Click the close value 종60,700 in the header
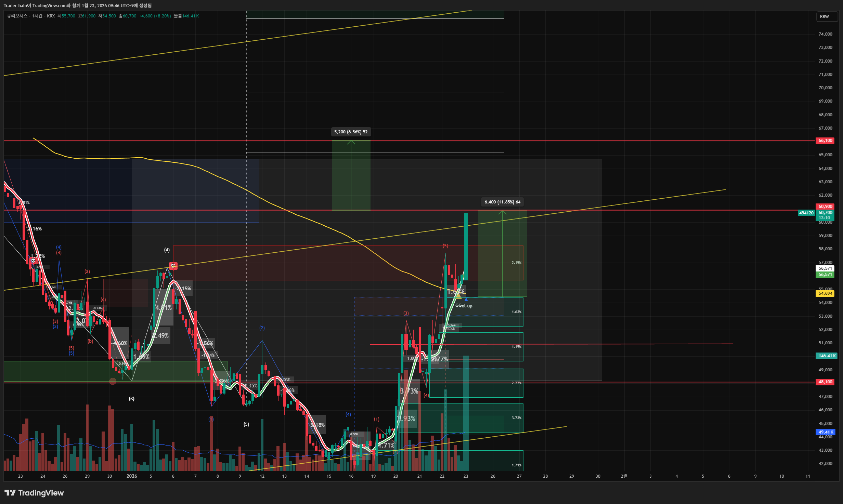Viewport: 843px width, 504px height. click(128, 16)
